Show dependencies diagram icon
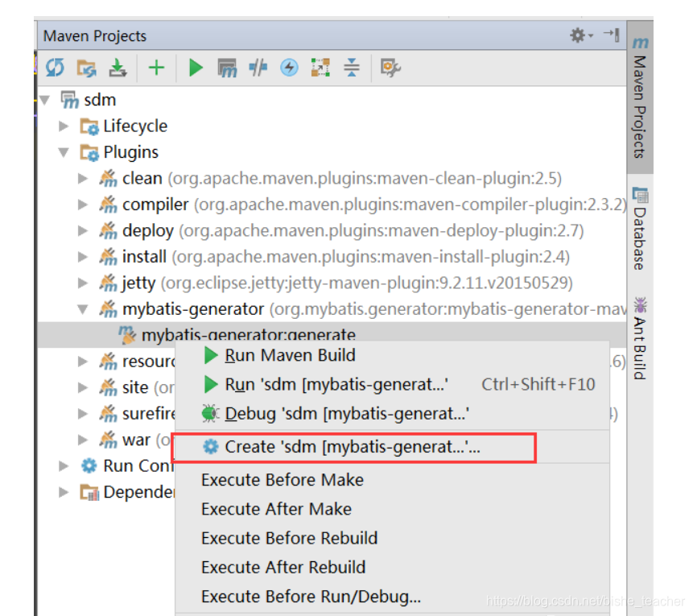693x616 pixels. (x=320, y=68)
